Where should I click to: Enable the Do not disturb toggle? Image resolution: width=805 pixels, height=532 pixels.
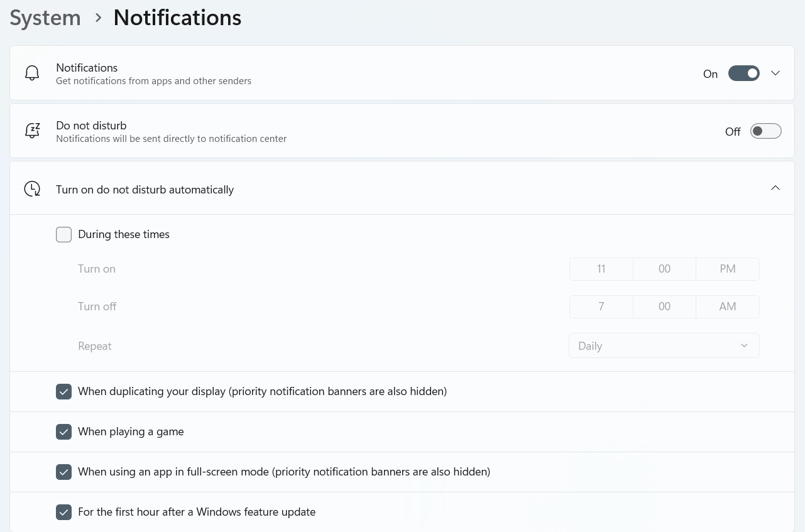tap(765, 131)
